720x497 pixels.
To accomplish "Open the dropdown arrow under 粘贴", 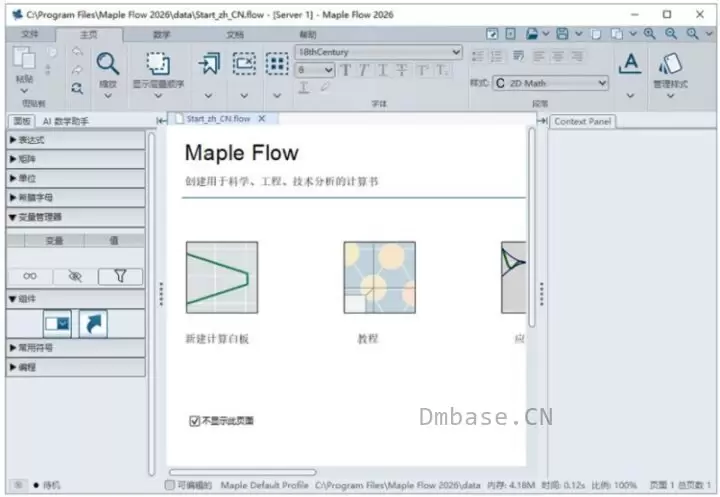I will tap(24, 90).
